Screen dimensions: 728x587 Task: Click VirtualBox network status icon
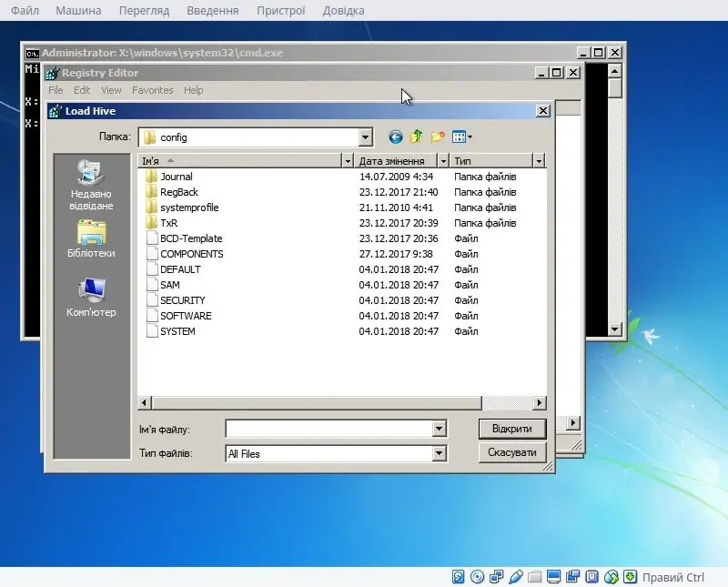click(x=496, y=577)
